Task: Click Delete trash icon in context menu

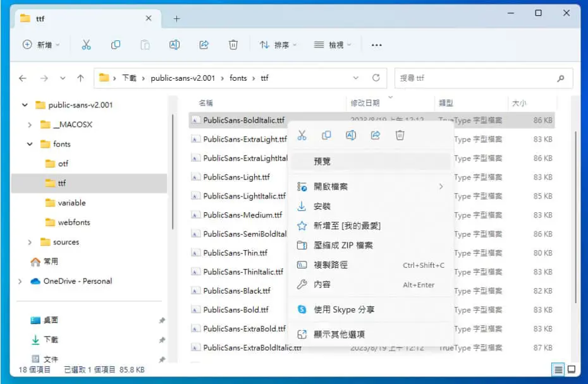Action: point(400,135)
